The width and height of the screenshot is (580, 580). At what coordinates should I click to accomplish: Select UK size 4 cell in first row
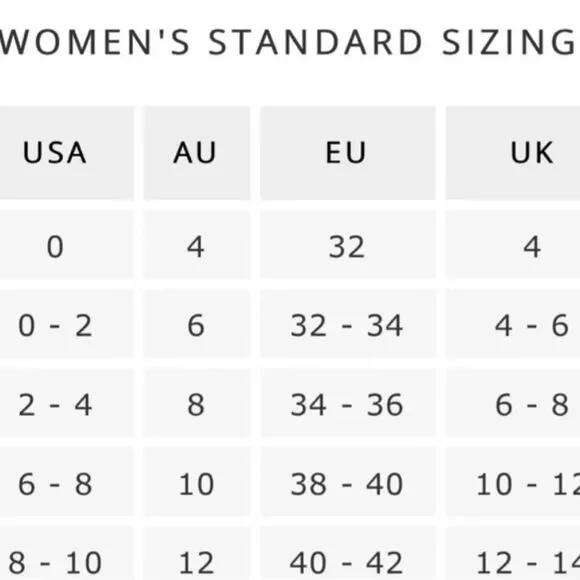[x=513, y=245]
